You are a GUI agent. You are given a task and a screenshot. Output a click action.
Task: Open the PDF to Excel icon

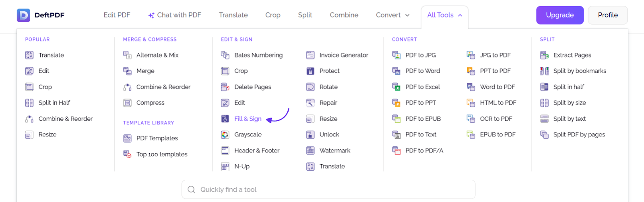396,87
